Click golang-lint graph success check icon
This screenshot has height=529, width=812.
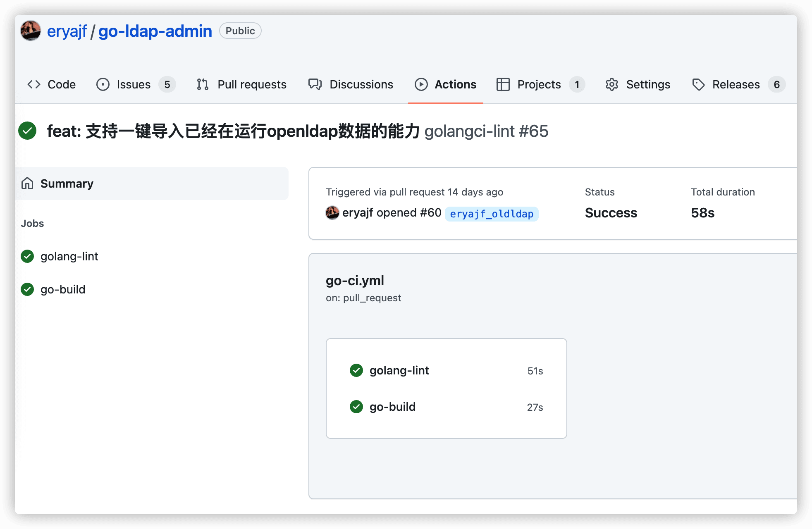pyautogui.click(x=356, y=370)
